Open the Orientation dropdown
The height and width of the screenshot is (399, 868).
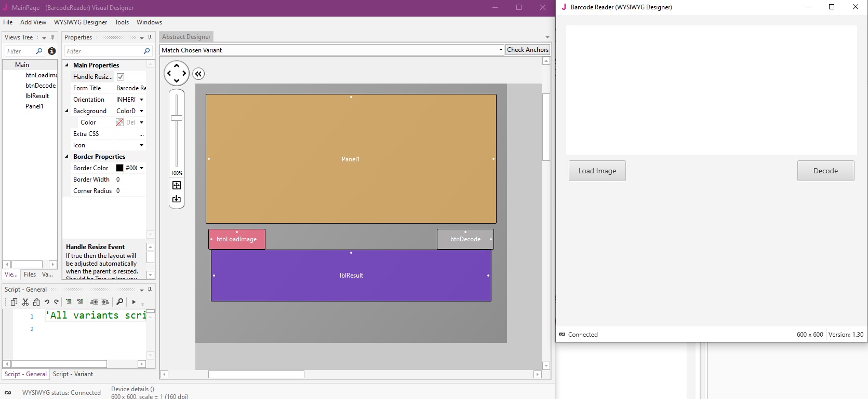pyautogui.click(x=141, y=100)
